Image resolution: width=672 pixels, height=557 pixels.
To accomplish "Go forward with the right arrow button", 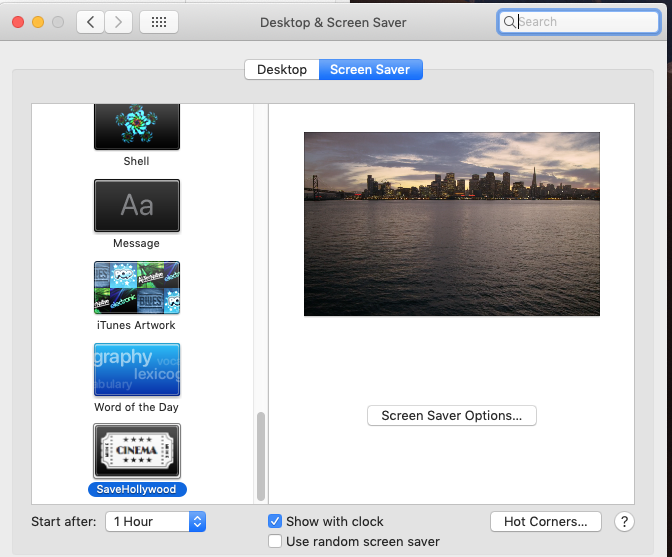I will pos(119,21).
